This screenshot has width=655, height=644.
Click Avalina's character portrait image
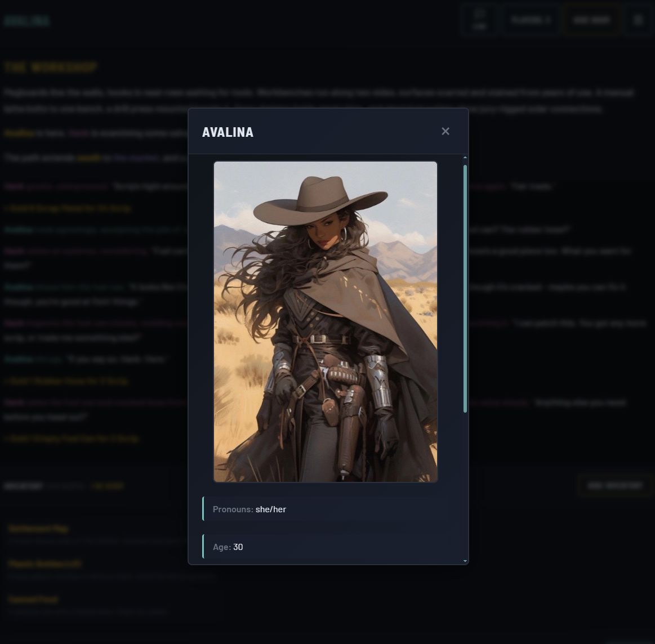tap(326, 321)
